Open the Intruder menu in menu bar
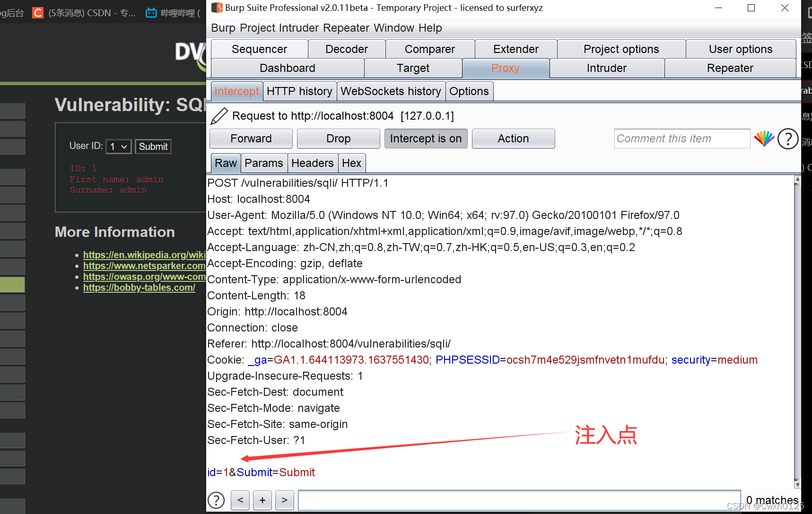812x514 pixels. [299, 28]
